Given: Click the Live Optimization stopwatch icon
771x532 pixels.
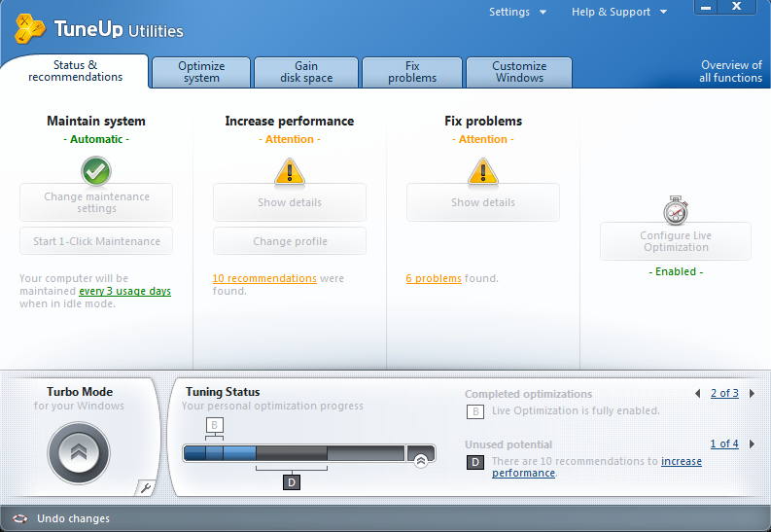Looking at the screenshot, I should click(x=676, y=210).
